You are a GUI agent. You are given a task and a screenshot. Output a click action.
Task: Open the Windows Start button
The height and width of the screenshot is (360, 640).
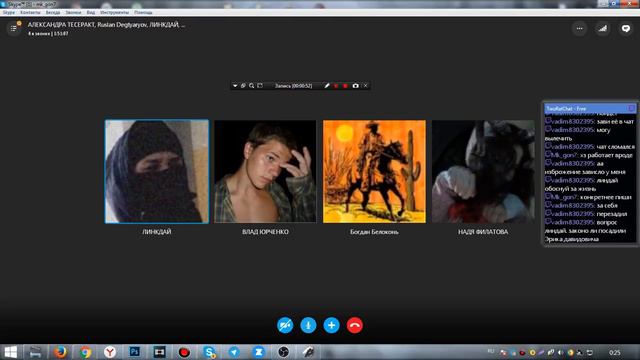(11, 352)
